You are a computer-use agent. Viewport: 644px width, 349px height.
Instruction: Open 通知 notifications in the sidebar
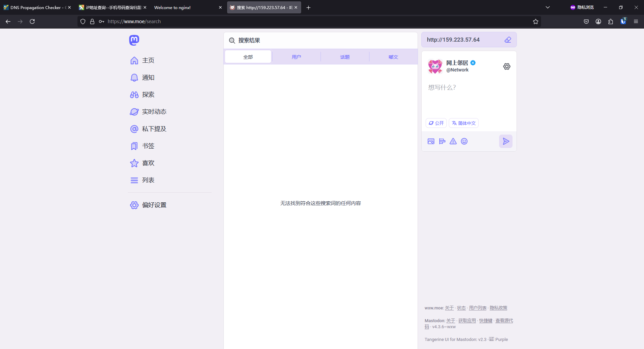[148, 78]
